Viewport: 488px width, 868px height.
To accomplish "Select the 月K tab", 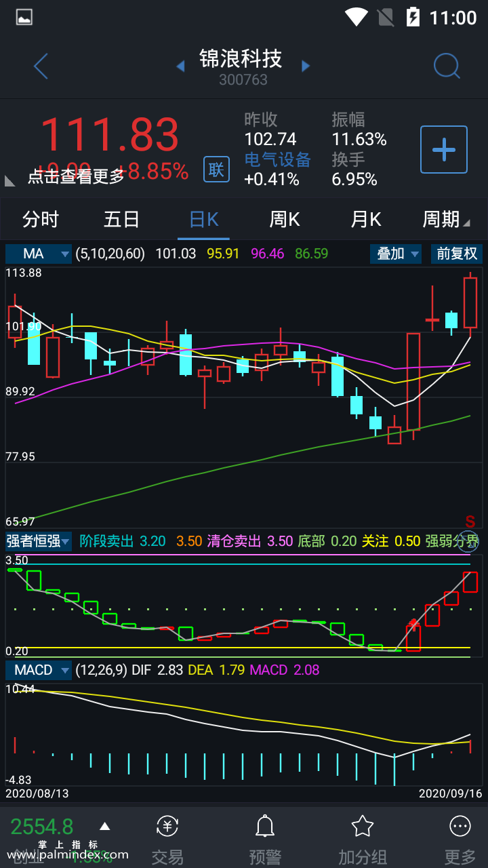I will pos(366,219).
